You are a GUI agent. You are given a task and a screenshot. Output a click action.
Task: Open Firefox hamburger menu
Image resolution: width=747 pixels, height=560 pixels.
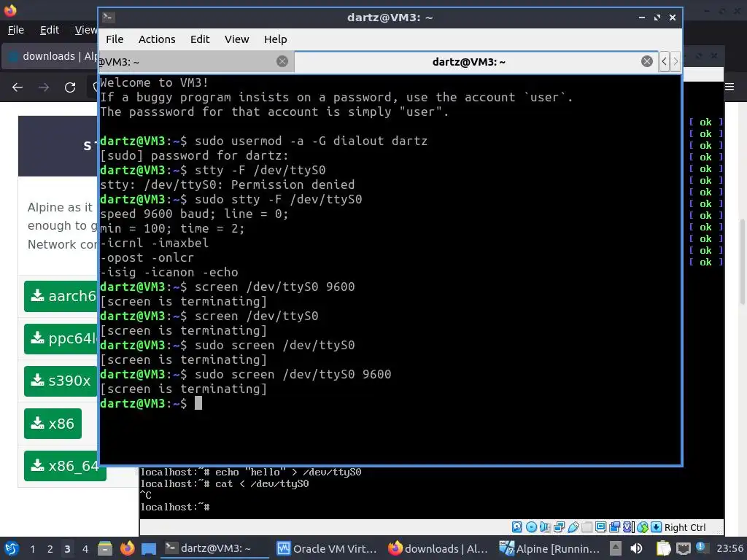729,87
